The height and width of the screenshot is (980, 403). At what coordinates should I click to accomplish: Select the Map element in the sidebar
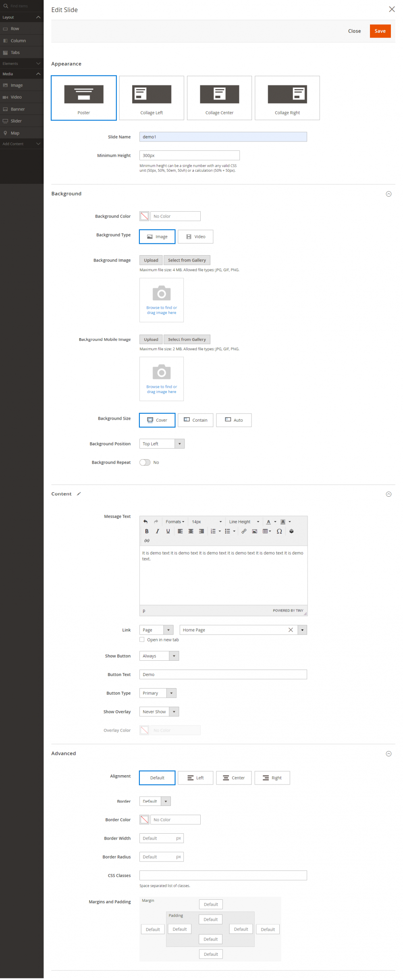(x=22, y=133)
